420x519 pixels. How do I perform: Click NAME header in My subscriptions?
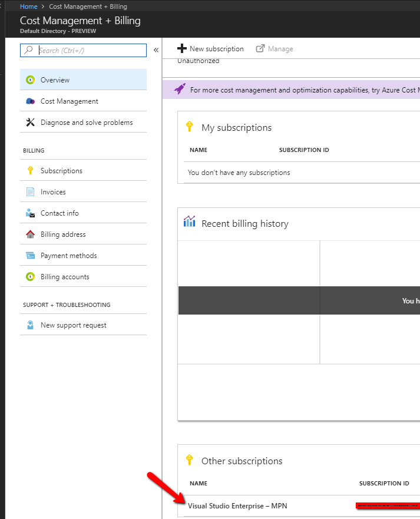pyautogui.click(x=199, y=150)
